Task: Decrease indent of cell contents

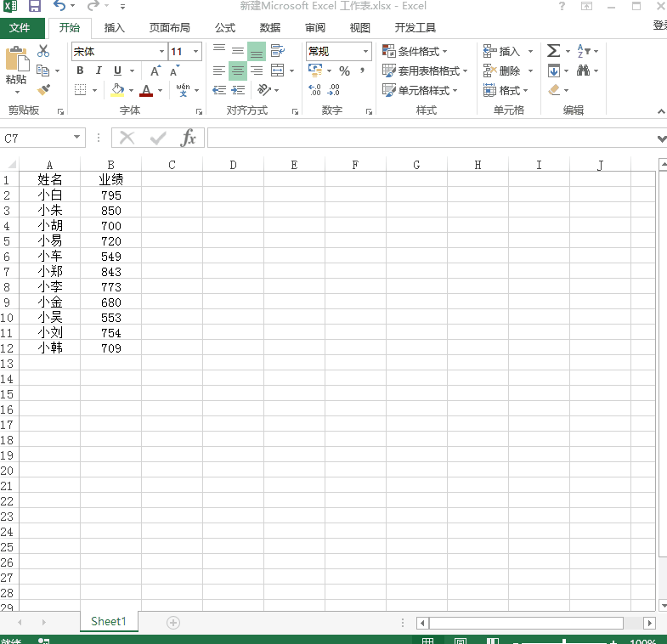Action: (x=219, y=90)
